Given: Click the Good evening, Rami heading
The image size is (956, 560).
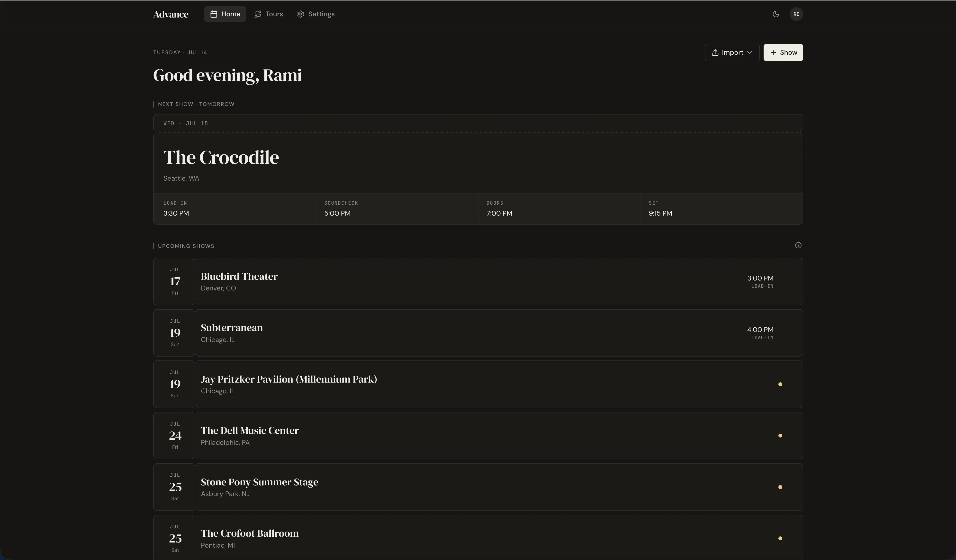Looking at the screenshot, I should [x=227, y=75].
